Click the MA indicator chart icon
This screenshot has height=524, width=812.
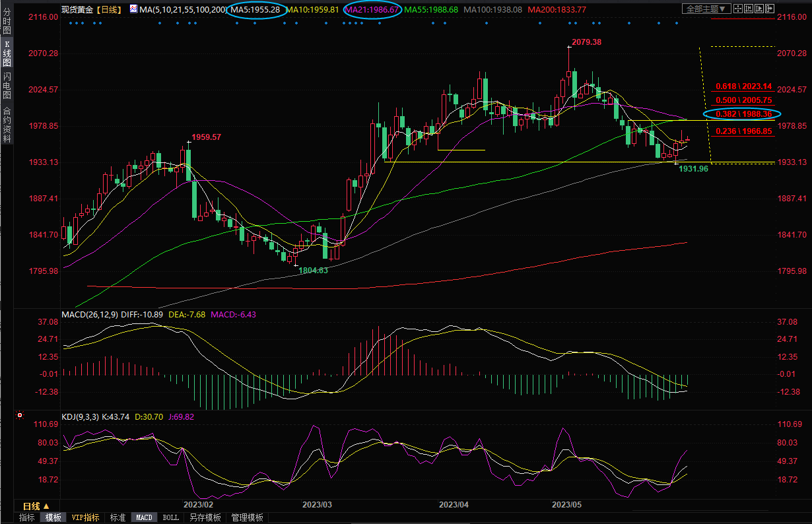133,9
